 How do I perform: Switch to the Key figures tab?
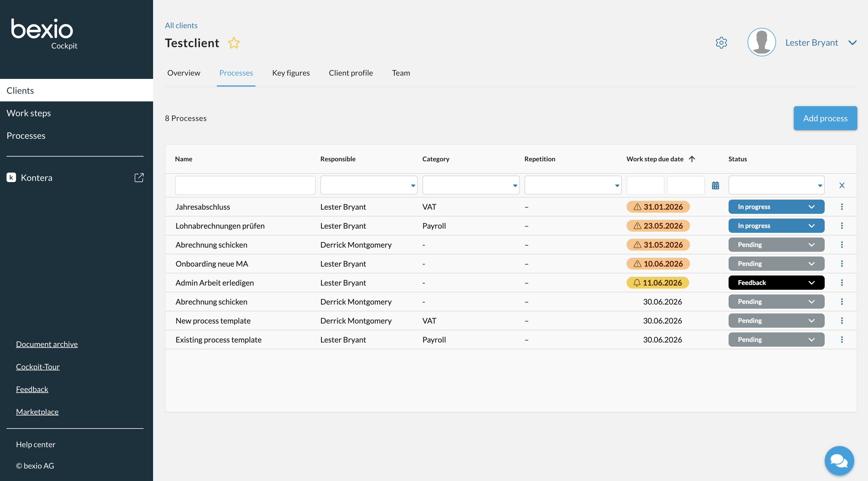tap(291, 73)
